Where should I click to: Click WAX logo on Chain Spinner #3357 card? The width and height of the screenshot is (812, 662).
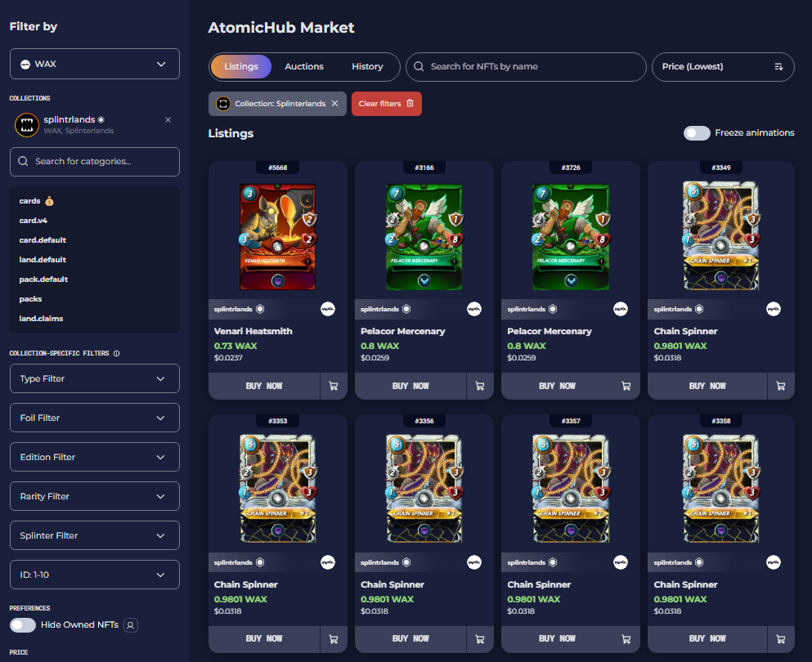click(621, 562)
